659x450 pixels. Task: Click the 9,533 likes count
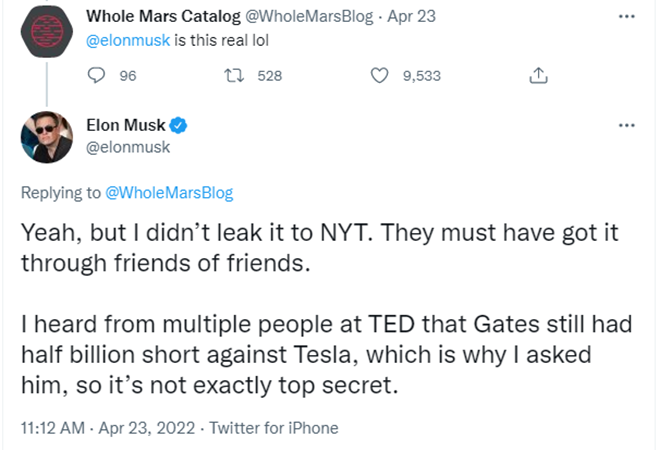tap(422, 75)
